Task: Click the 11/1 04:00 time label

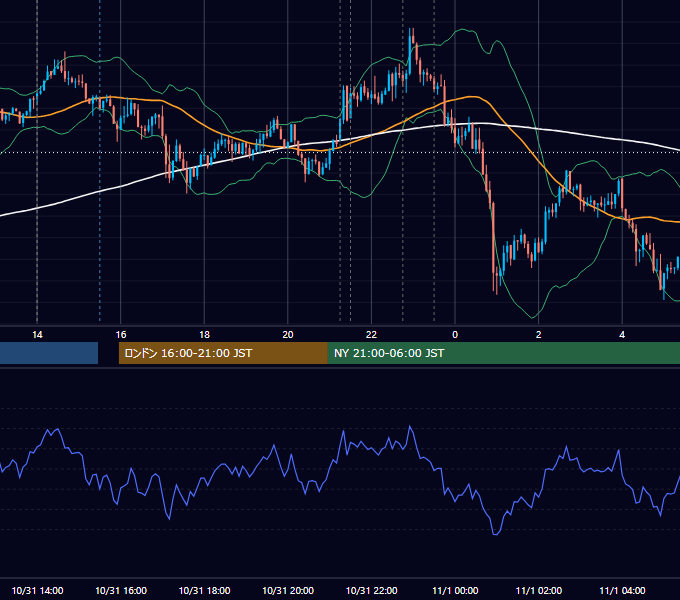Action: click(x=622, y=590)
